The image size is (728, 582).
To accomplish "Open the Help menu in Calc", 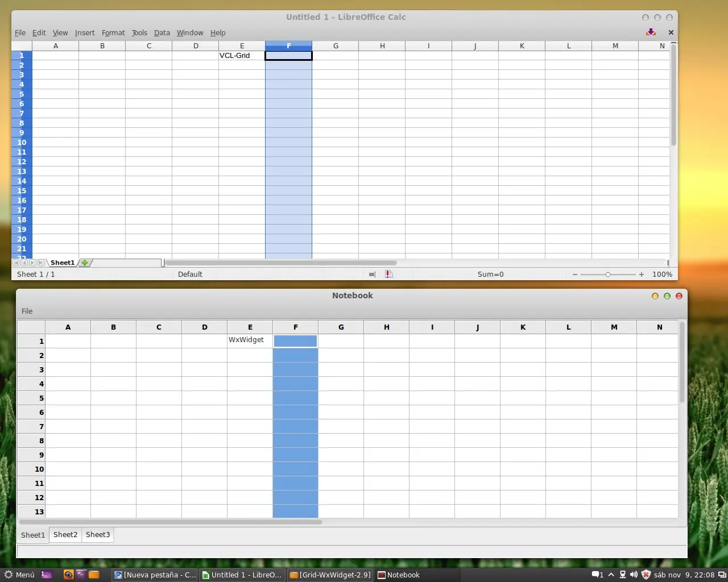I will coord(218,33).
